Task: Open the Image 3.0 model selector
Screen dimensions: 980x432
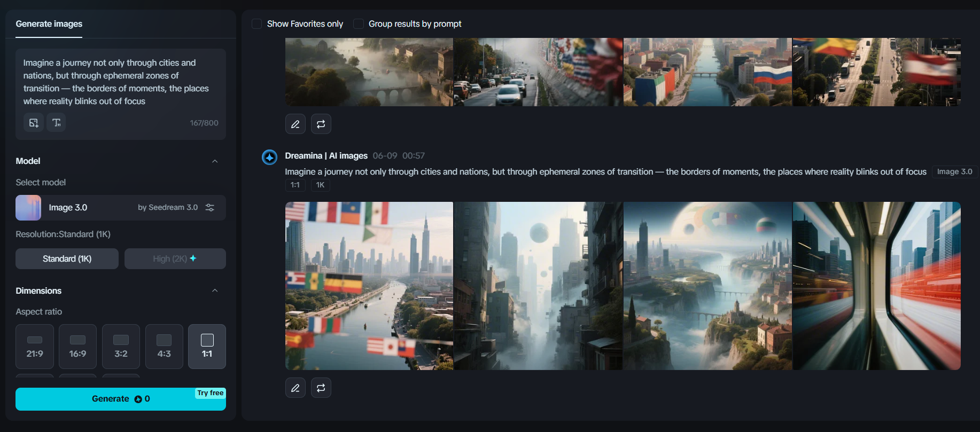Action: [121, 208]
